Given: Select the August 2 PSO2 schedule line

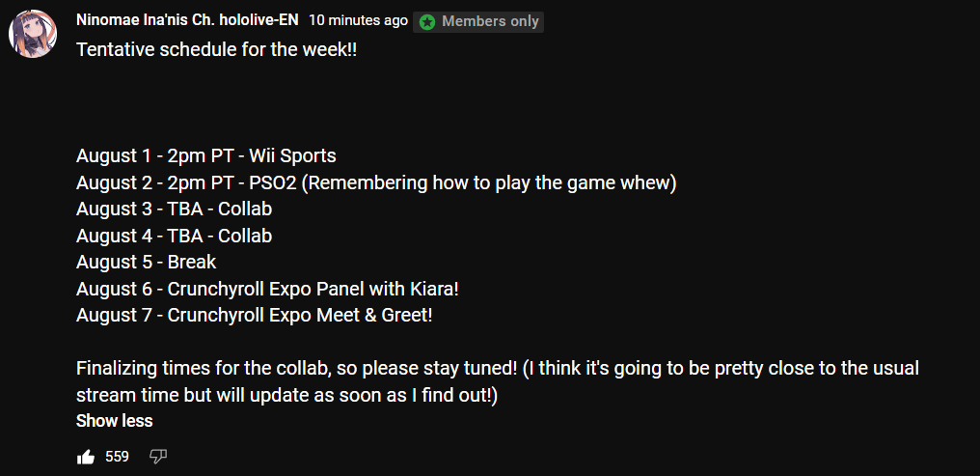Looking at the screenshot, I should 376,183.
